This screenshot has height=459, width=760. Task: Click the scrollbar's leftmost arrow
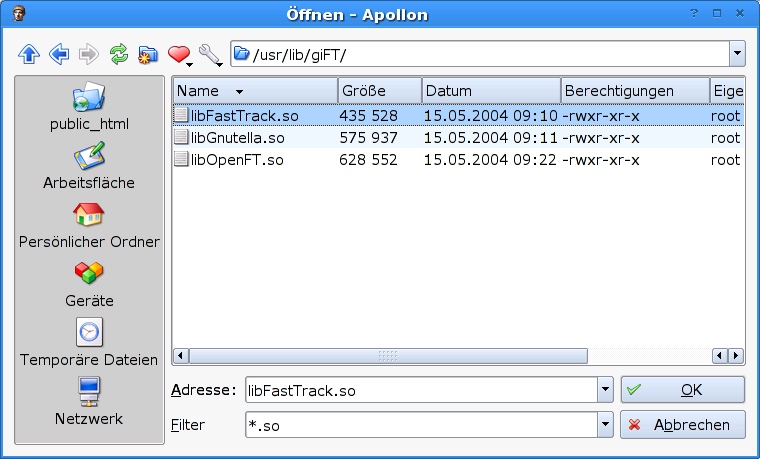(x=181, y=356)
